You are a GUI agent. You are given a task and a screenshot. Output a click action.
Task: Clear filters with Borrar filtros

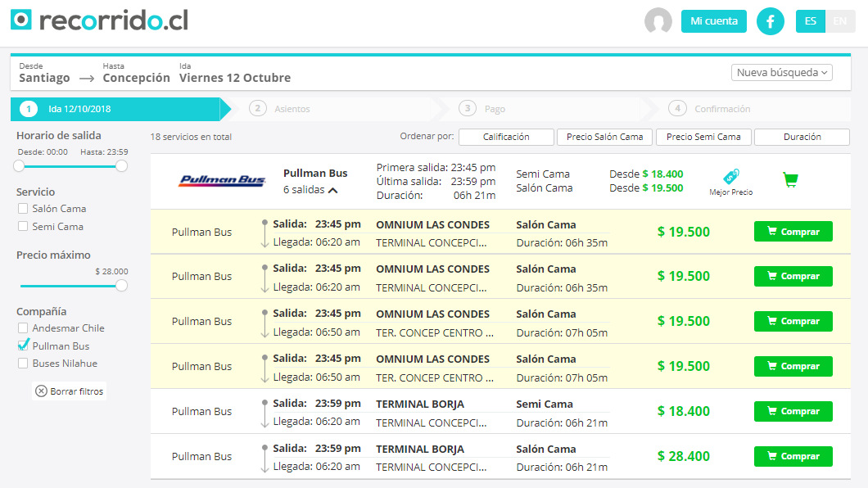point(70,391)
